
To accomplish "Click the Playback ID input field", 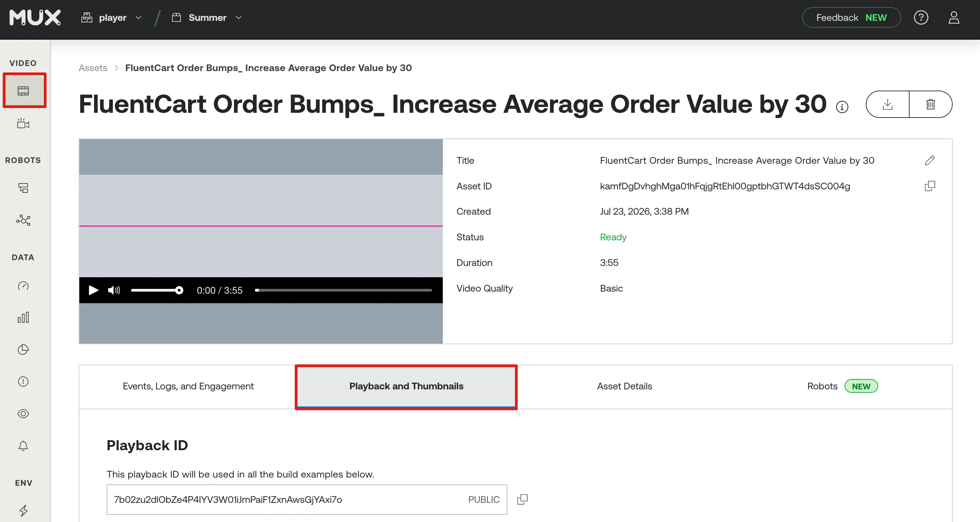I will tap(307, 499).
